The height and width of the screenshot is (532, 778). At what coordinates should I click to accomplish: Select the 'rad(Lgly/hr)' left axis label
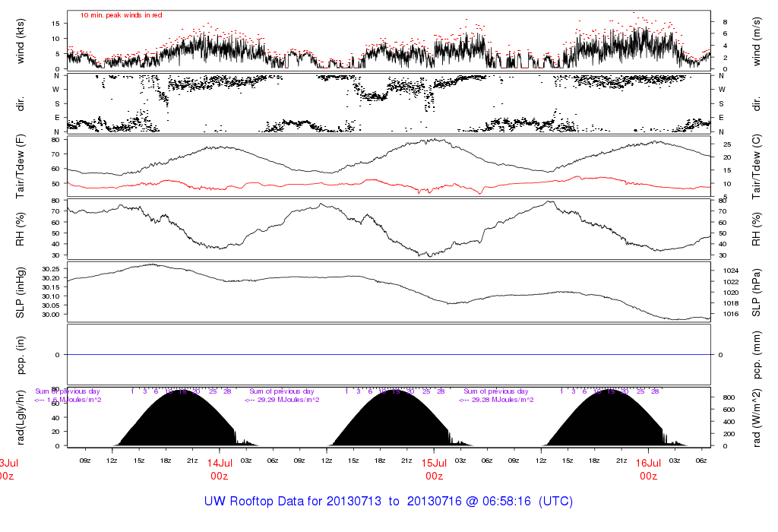pyautogui.click(x=21, y=417)
